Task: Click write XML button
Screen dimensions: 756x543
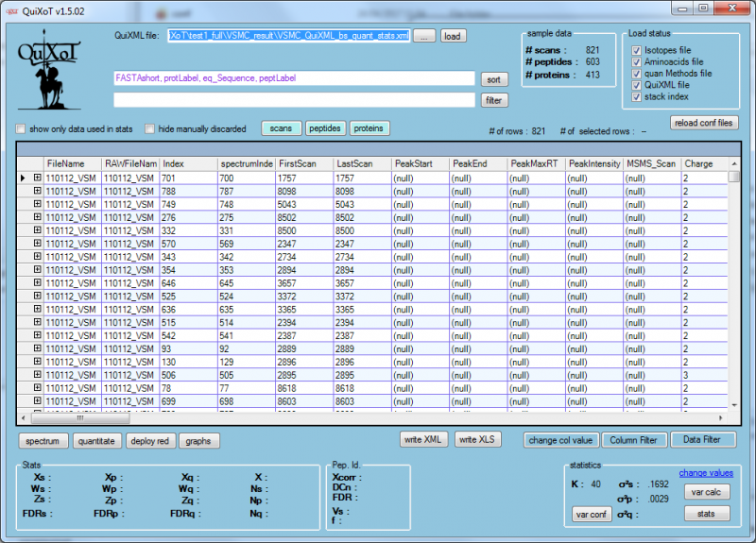Action: click(x=422, y=439)
